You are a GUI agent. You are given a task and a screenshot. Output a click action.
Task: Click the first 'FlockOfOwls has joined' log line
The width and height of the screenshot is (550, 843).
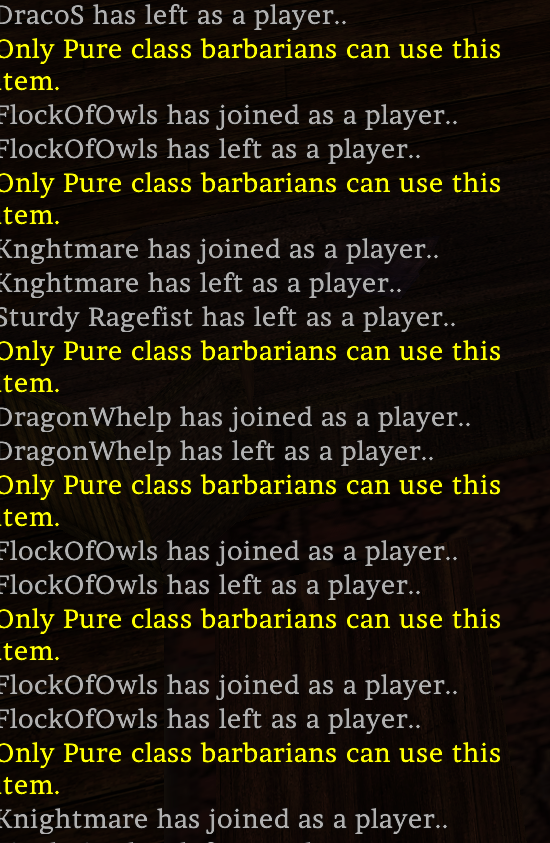coord(229,116)
